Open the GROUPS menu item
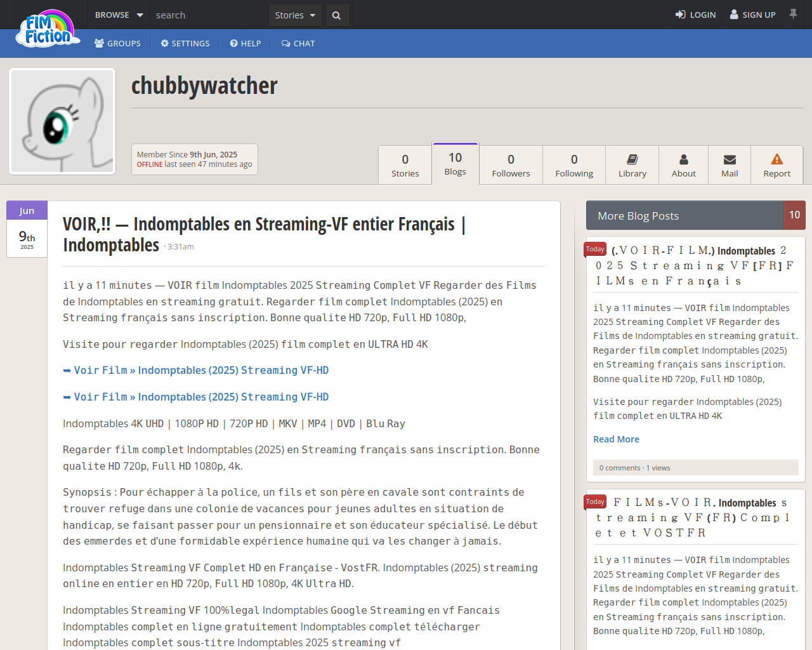The width and height of the screenshot is (812, 650). point(117,43)
